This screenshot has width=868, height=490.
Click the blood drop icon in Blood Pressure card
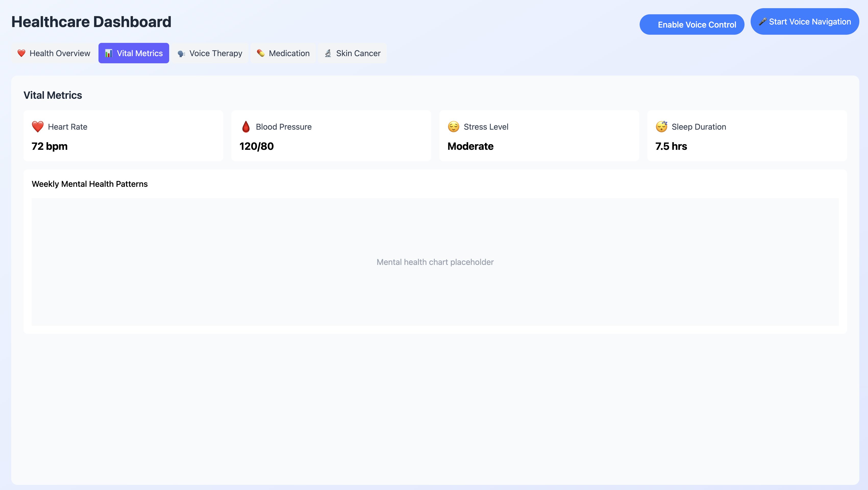click(x=246, y=127)
